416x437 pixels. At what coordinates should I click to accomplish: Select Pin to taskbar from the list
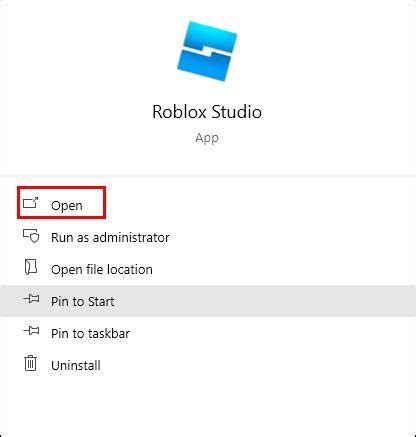[90, 334]
